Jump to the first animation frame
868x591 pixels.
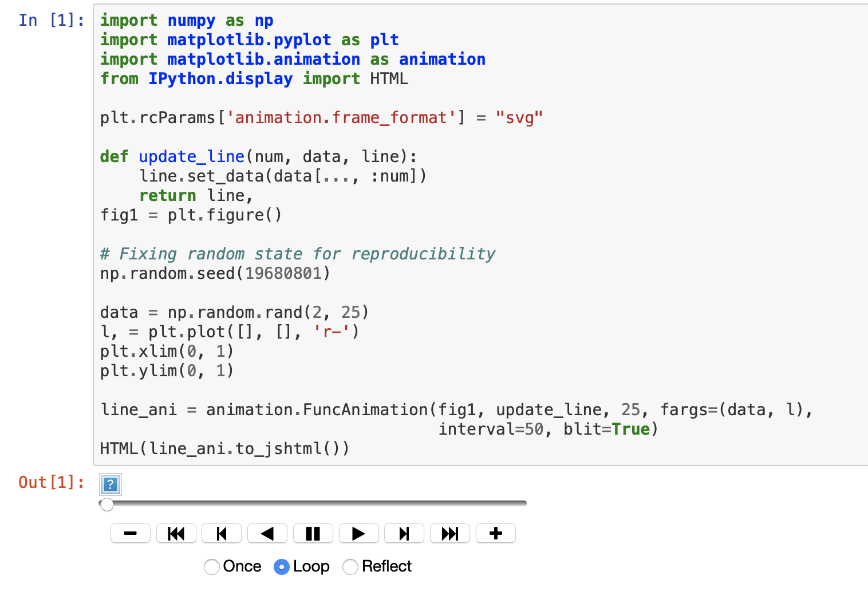point(176,533)
